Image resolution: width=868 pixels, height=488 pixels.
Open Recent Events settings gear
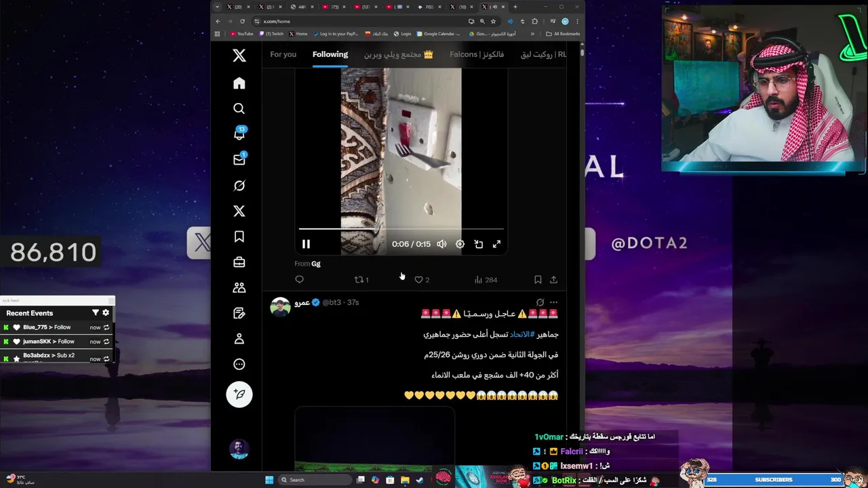coord(106,312)
